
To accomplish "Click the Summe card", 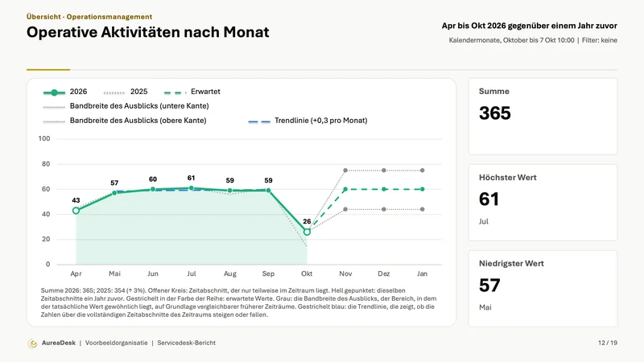I will (x=543, y=117).
